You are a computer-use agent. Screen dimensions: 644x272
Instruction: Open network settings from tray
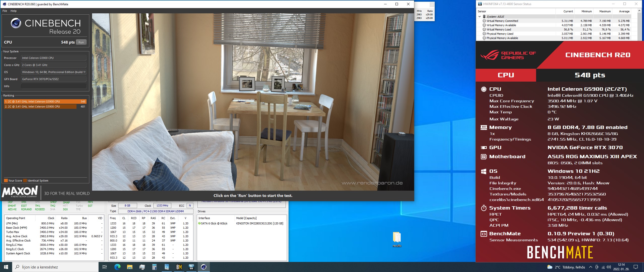[603, 267]
